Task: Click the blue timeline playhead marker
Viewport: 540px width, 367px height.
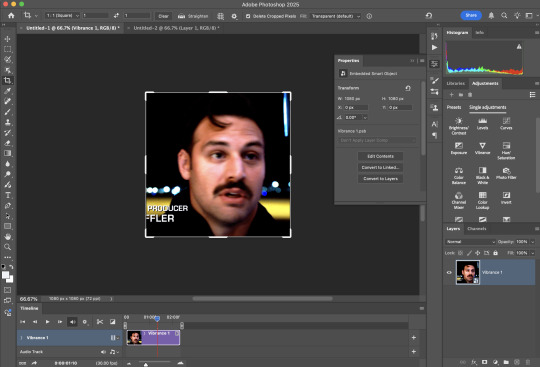Action: coord(157,319)
